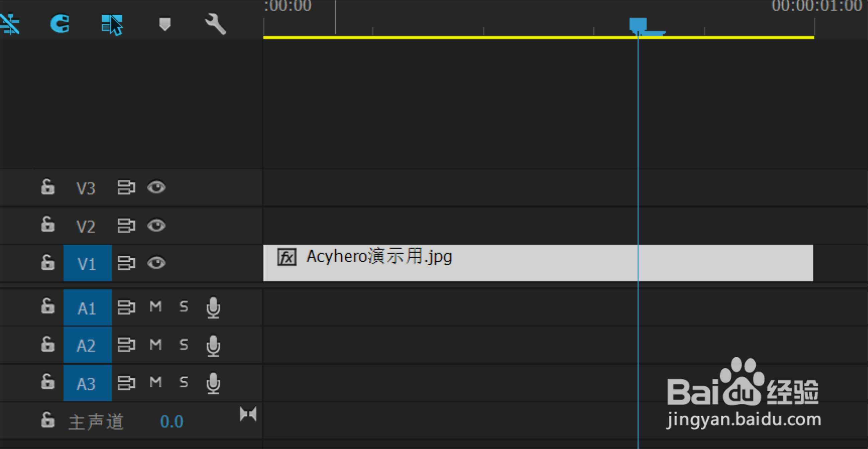
Task: Click the 0.0 master volume value
Action: point(172,421)
